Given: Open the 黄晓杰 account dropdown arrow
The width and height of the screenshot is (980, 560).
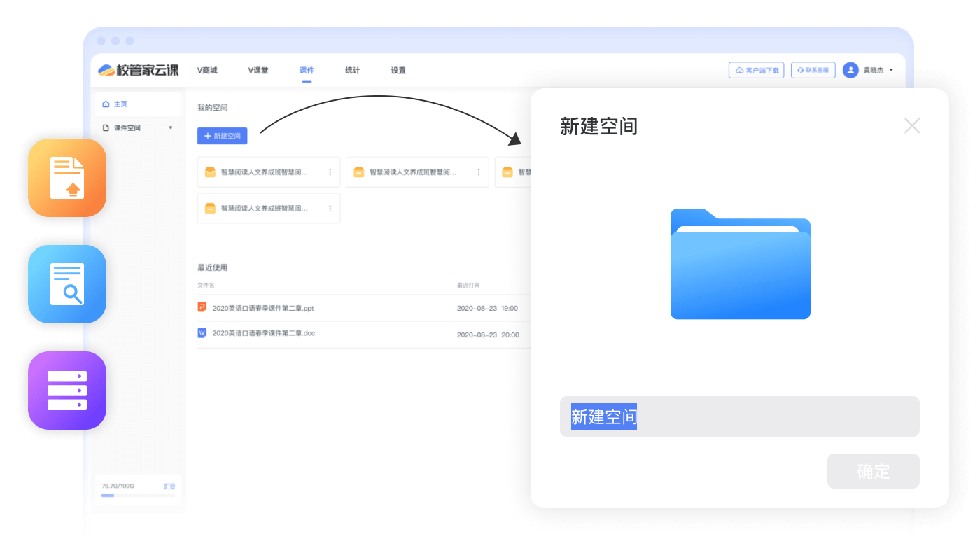Looking at the screenshot, I should click(x=891, y=70).
